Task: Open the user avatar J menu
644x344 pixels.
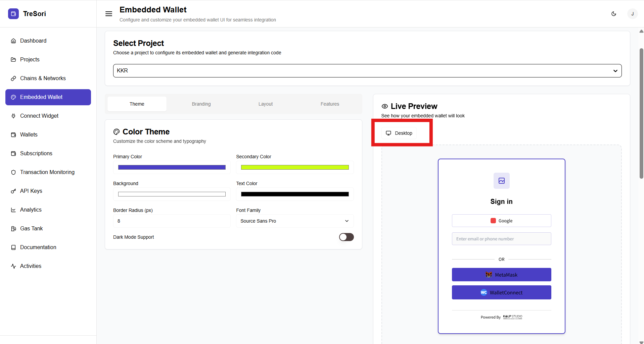Action: [632, 14]
